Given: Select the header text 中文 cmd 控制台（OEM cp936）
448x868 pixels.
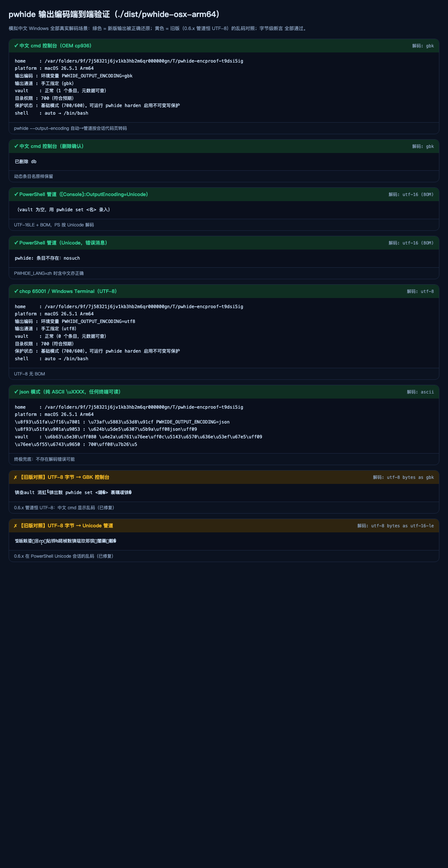Looking at the screenshot, I should tap(57, 46).
